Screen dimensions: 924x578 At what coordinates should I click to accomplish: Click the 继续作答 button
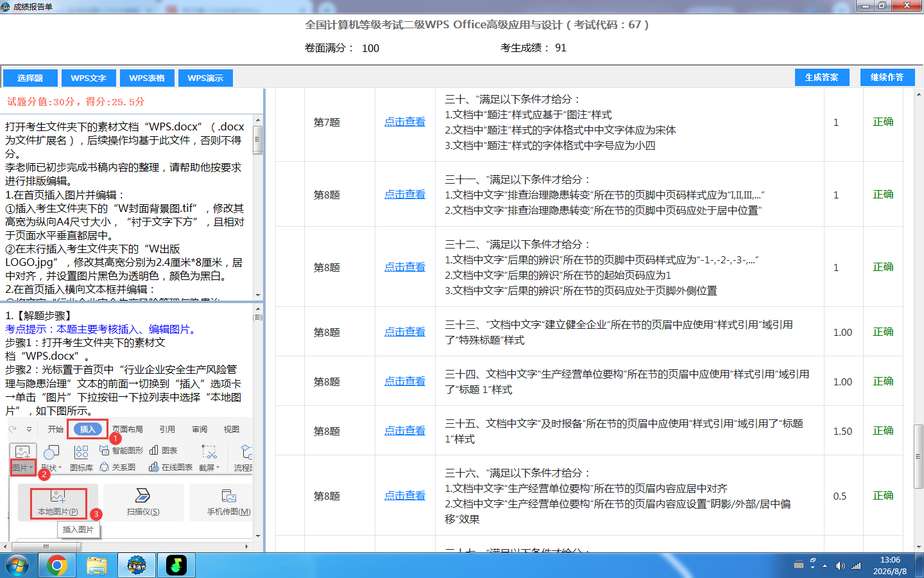coord(887,77)
